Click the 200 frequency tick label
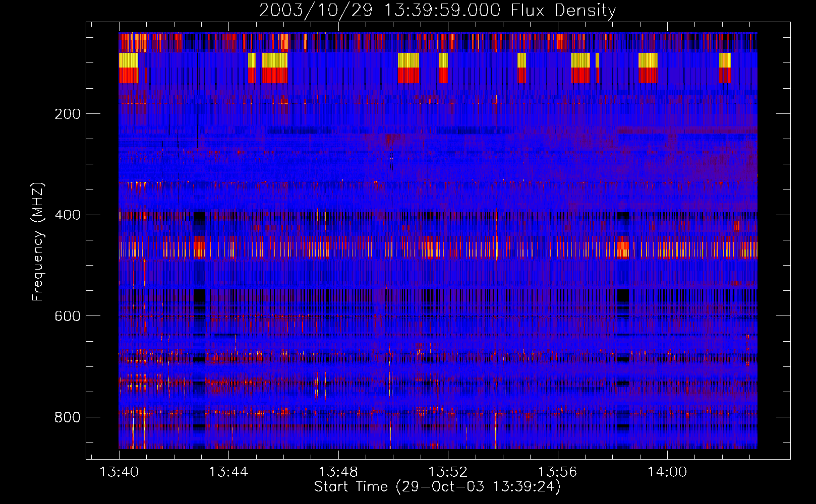This screenshot has height=504, width=816. pos(68,114)
